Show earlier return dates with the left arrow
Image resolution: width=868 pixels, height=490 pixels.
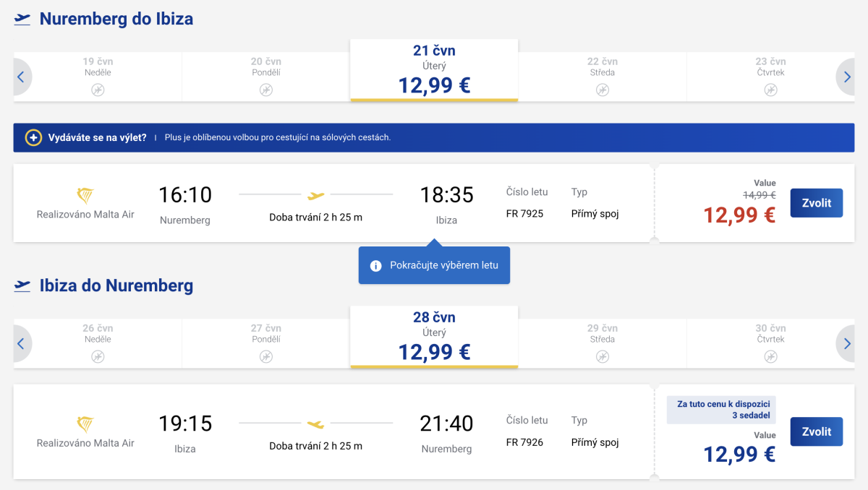click(21, 343)
